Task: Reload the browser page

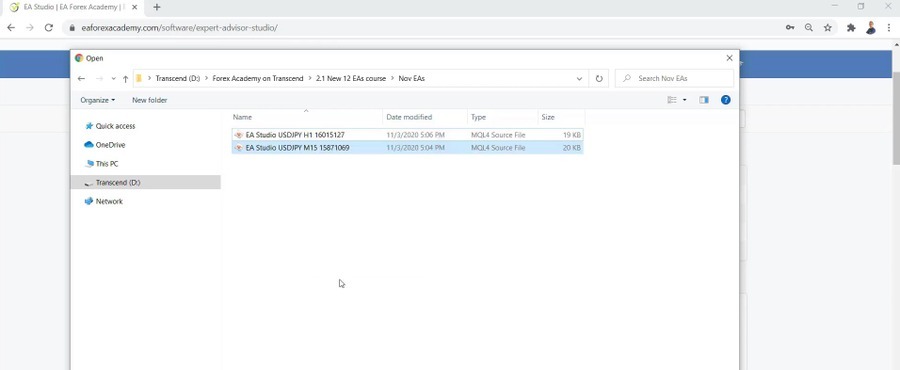Action: [x=49, y=28]
